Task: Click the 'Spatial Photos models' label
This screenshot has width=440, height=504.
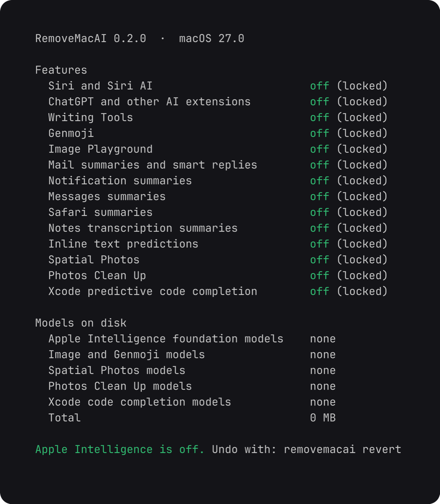Action: click(x=117, y=371)
